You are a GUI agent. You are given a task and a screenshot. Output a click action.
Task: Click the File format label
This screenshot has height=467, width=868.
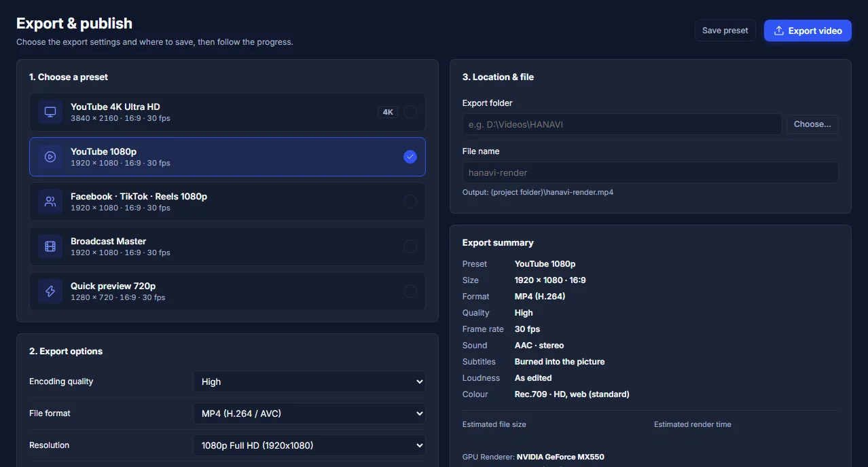(50, 413)
